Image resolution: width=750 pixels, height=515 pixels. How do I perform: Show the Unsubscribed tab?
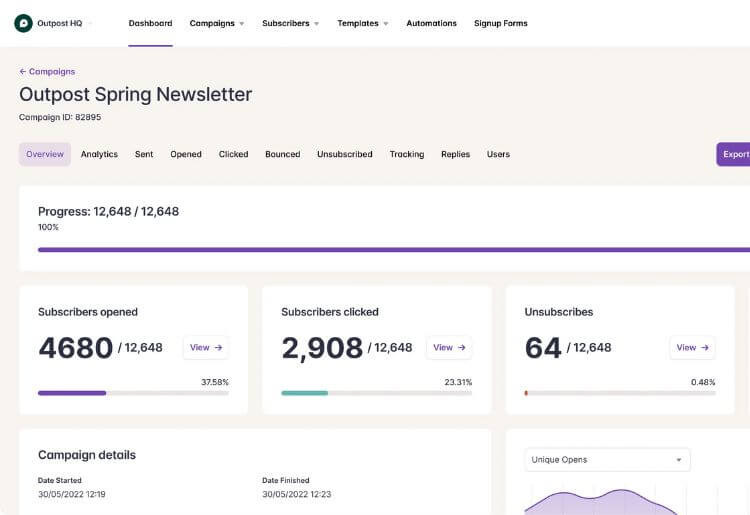click(x=344, y=154)
